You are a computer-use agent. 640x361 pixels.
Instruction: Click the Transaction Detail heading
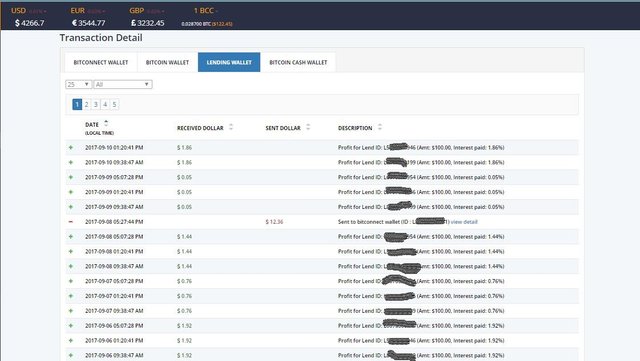click(101, 38)
